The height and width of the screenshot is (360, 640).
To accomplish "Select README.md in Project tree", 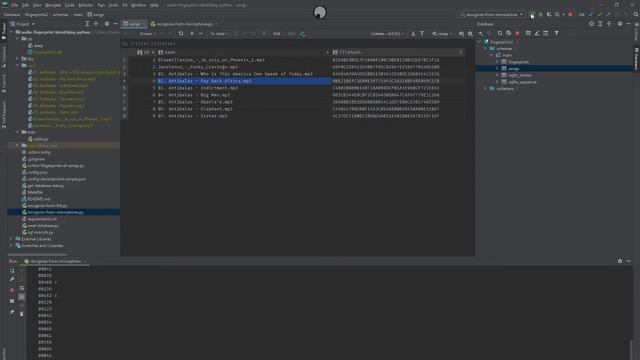I will pyautogui.click(x=38, y=199).
